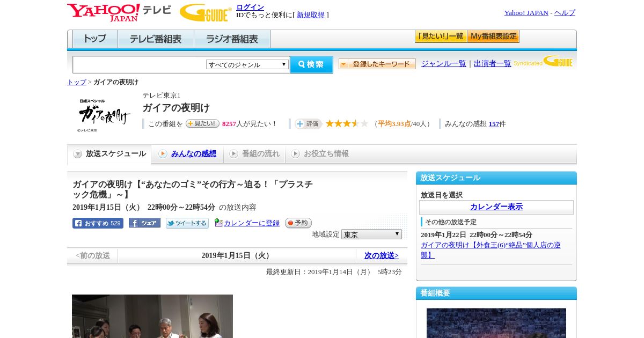Click the 157 reviews count link
The image size is (644, 338).
[x=494, y=124]
